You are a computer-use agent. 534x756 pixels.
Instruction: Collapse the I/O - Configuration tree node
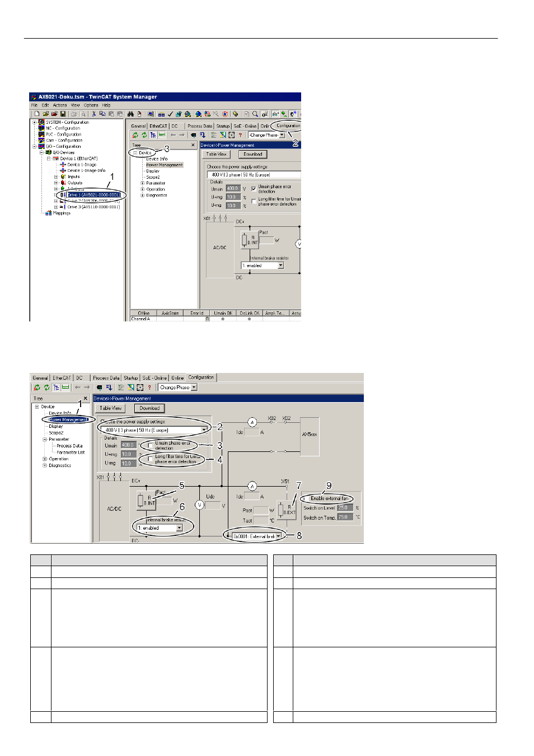coord(35,147)
